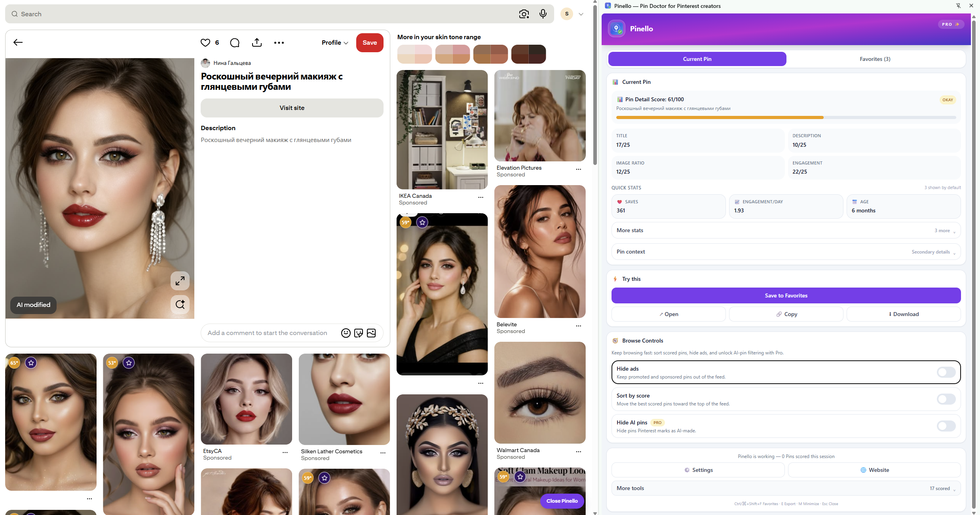Select the darkest skin tone swatch
Viewport: 980px width, 515px height.
[x=528, y=54]
